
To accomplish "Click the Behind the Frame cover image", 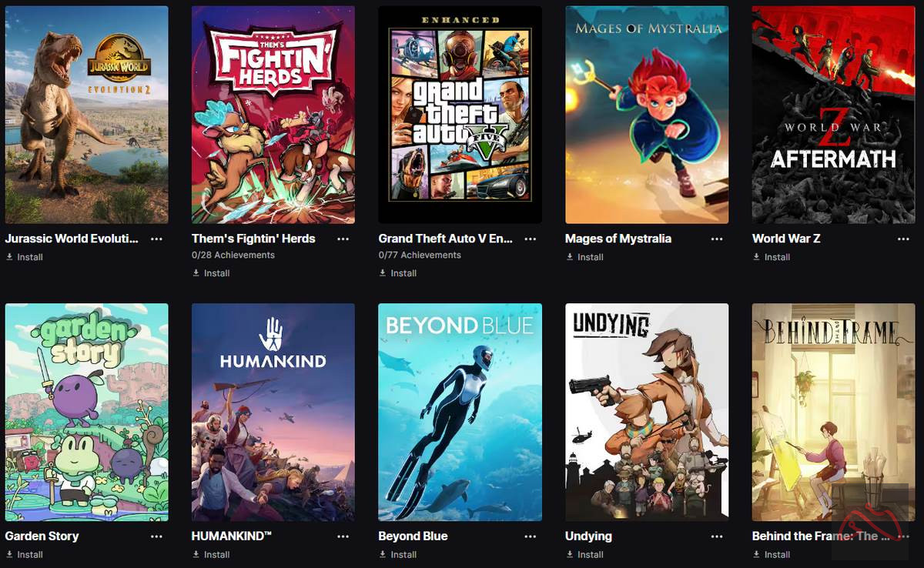I will (x=834, y=412).
